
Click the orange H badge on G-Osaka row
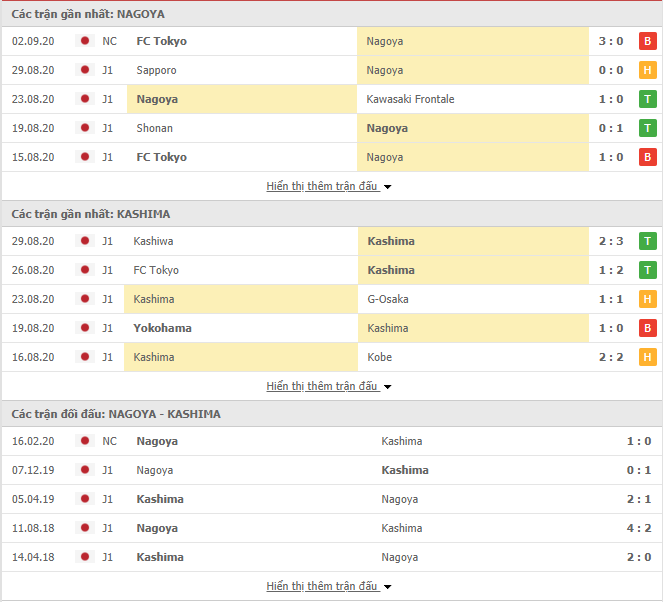647,299
